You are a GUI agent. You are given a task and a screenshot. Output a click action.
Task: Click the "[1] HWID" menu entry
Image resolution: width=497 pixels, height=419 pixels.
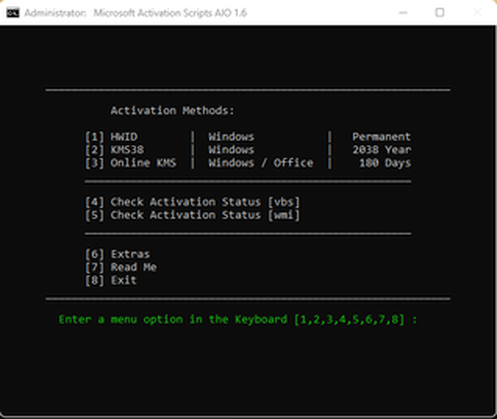111,137
